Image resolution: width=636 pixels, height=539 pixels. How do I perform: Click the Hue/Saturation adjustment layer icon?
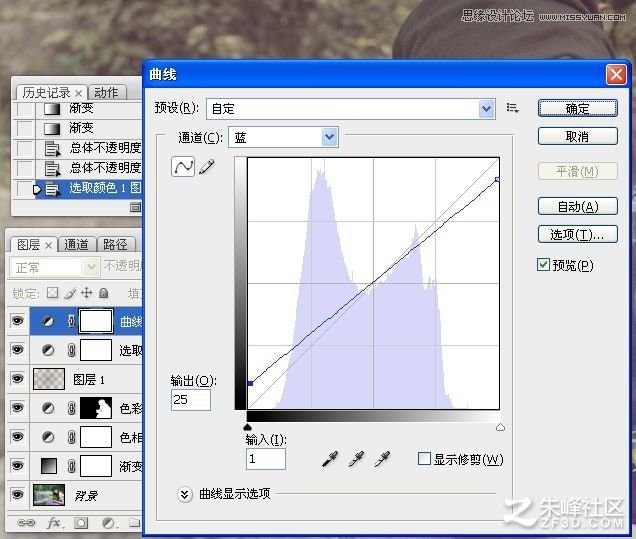48,437
